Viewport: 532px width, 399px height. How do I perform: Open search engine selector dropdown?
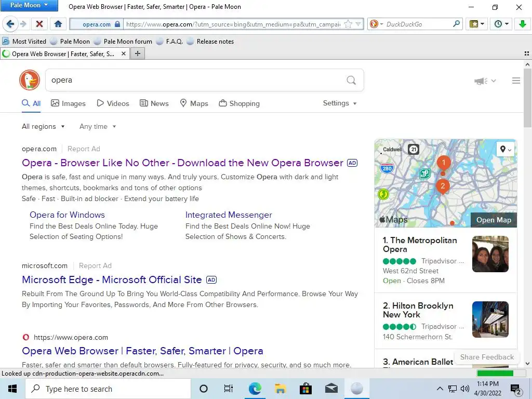pos(376,24)
